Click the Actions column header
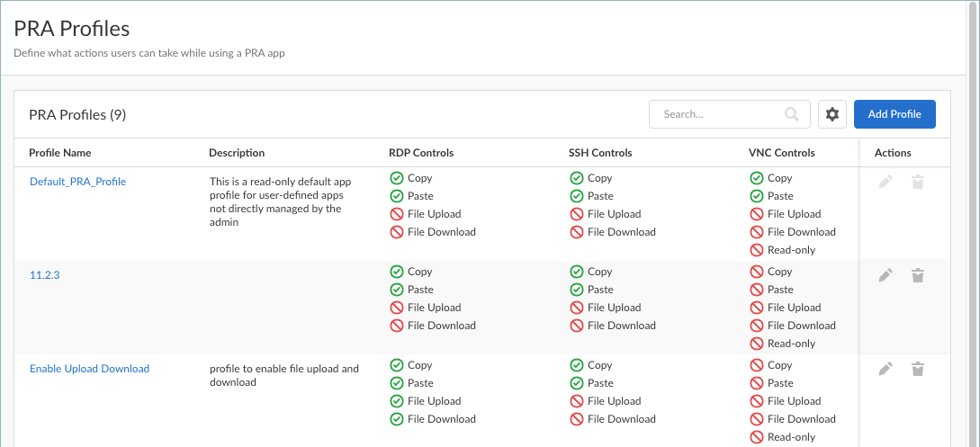 (x=893, y=153)
